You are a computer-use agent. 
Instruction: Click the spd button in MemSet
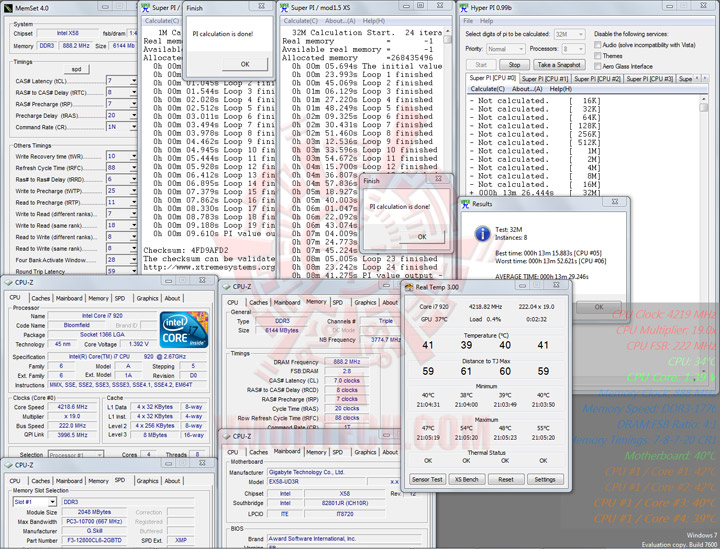click(x=76, y=69)
